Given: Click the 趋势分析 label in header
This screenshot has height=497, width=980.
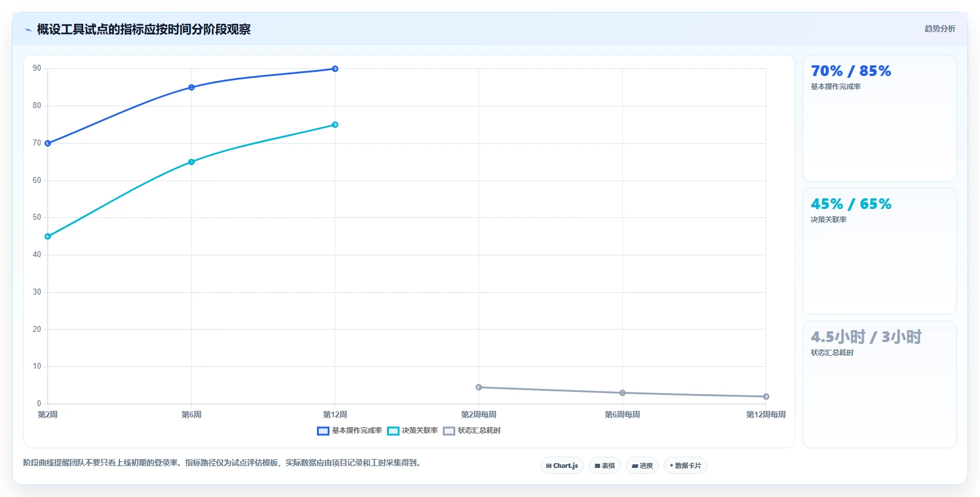Looking at the screenshot, I should click(x=940, y=29).
